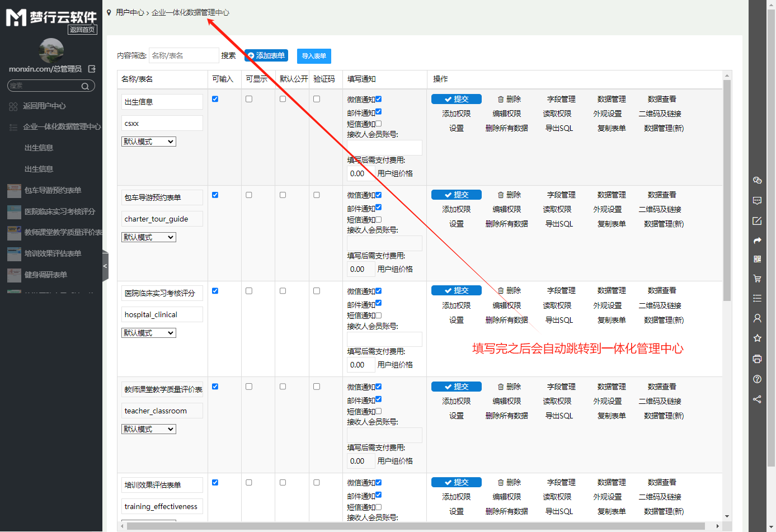
Task: Open 二维码及链接 for 出生信息 row
Action: click(660, 114)
